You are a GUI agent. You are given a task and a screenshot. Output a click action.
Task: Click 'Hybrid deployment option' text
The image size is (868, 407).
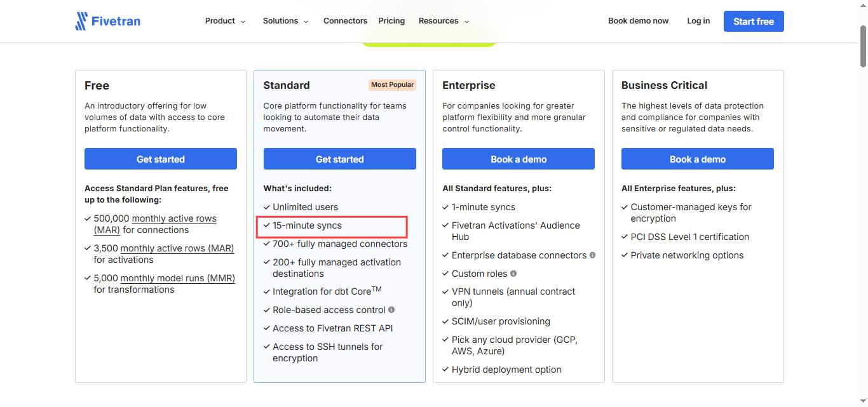click(x=506, y=370)
